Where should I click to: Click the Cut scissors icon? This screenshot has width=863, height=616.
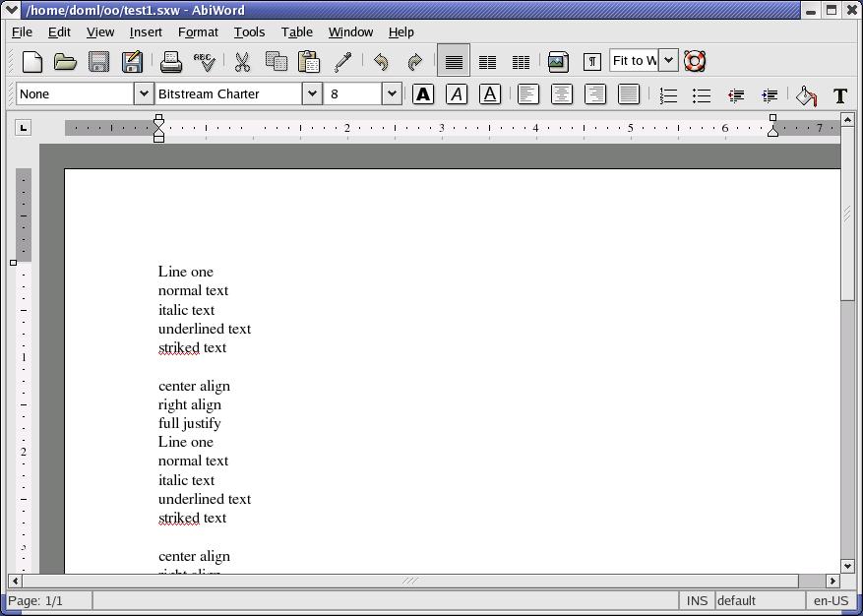(242, 62)
